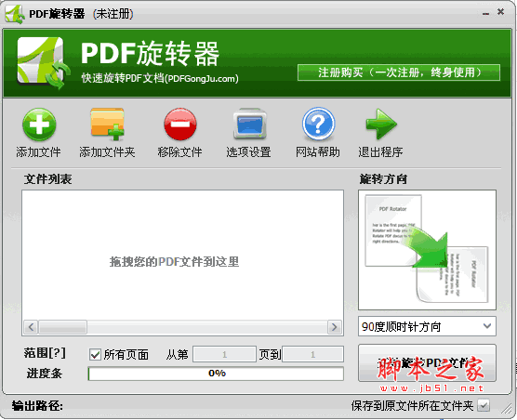Open Website Help (网站帮助) question icon
The image size is (517, 420).
318,124
